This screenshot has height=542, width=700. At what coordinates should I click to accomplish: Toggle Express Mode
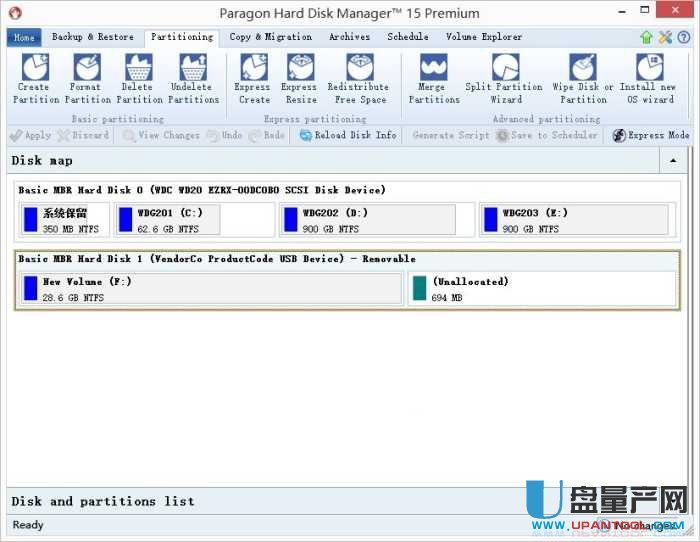[x=650, y=135]
